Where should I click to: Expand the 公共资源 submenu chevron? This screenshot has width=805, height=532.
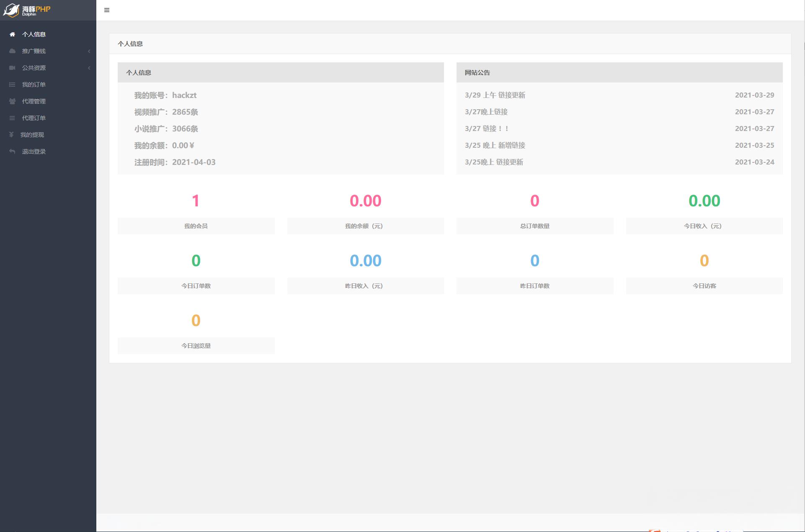tap(89, 68)
